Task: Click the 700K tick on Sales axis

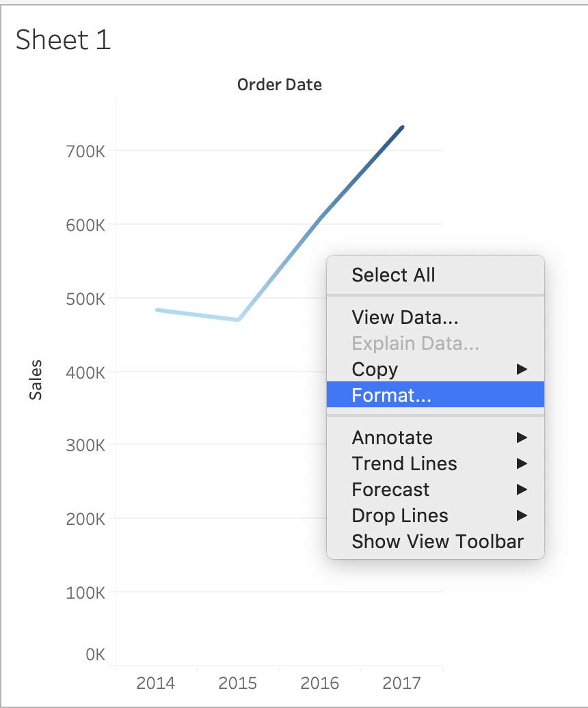Action: coord(85,150)
